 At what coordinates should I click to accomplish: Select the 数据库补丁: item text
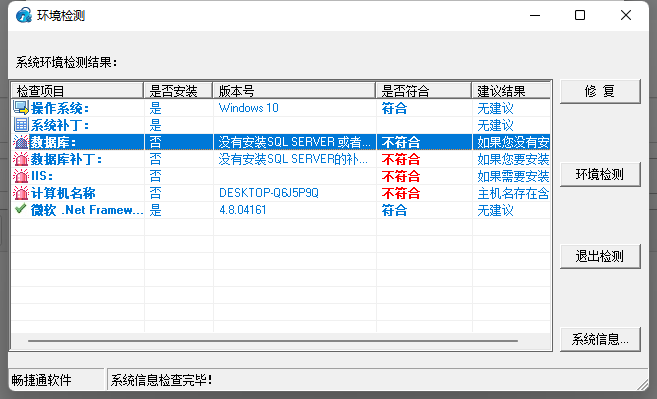coord(66,159)
